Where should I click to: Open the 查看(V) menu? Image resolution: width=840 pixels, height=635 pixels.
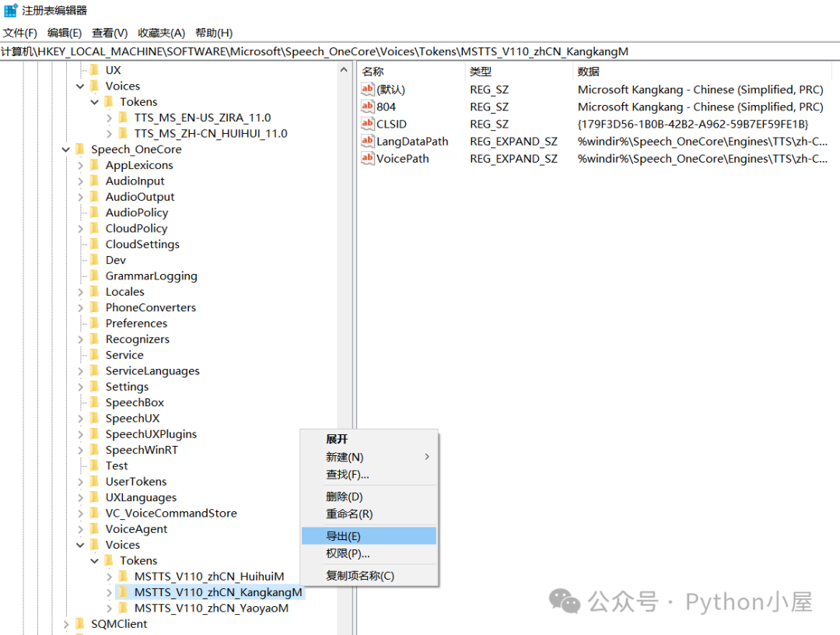110,33
